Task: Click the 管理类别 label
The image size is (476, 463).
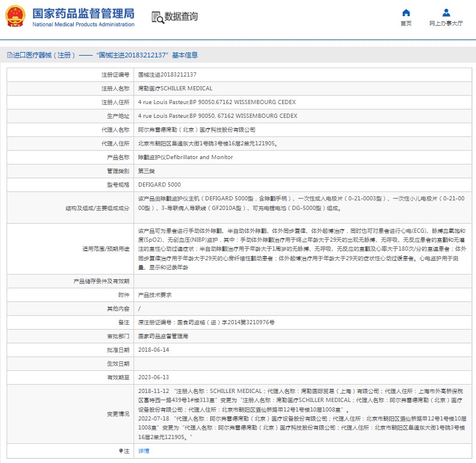Action: [118, 171]
